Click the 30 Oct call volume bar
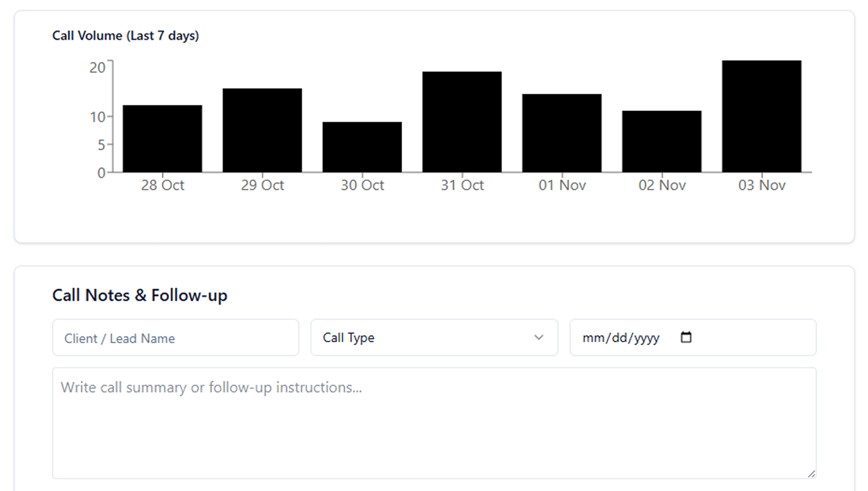868x491 pixels. (x=362, y=147)
